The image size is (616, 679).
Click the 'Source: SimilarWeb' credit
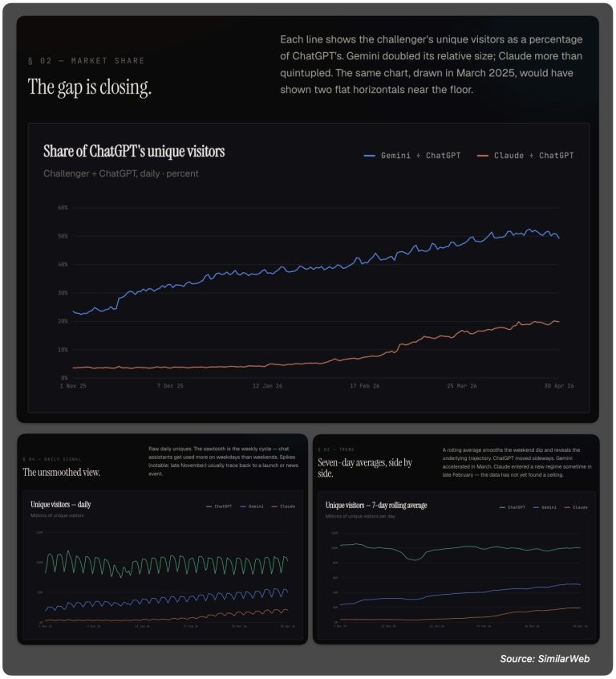pos(545,659)
